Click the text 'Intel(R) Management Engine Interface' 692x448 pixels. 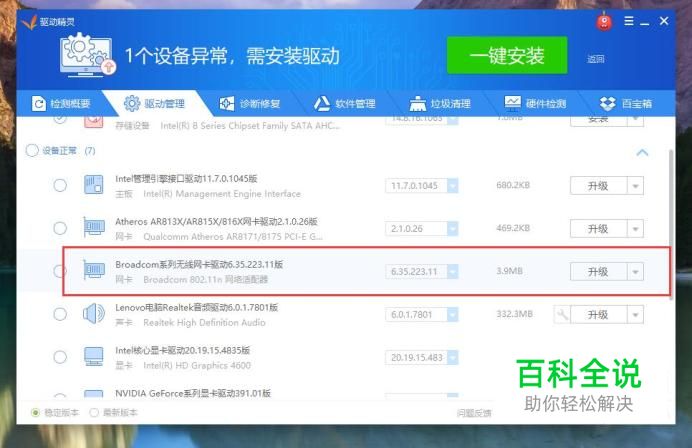coord(222,194)
